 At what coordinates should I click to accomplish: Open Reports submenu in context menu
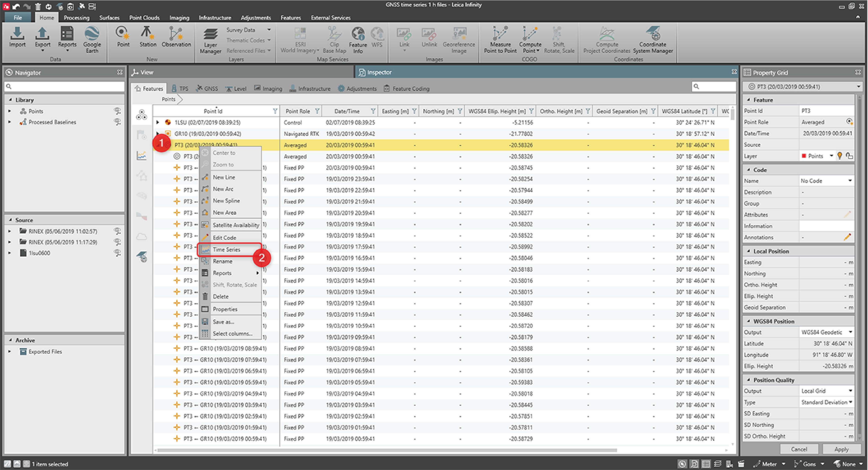[x=231, y=273]
